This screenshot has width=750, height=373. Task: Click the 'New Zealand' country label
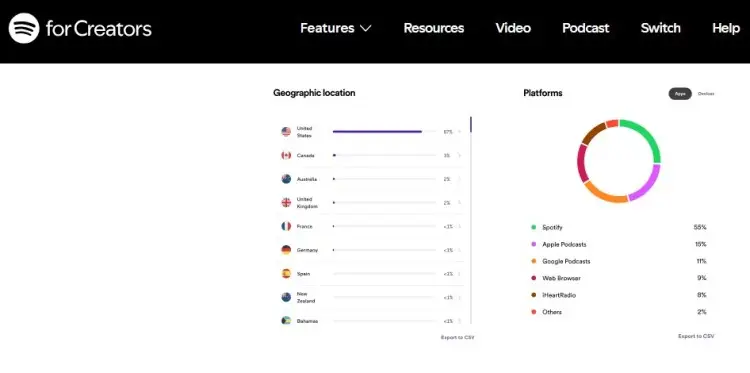click(306, 297)
